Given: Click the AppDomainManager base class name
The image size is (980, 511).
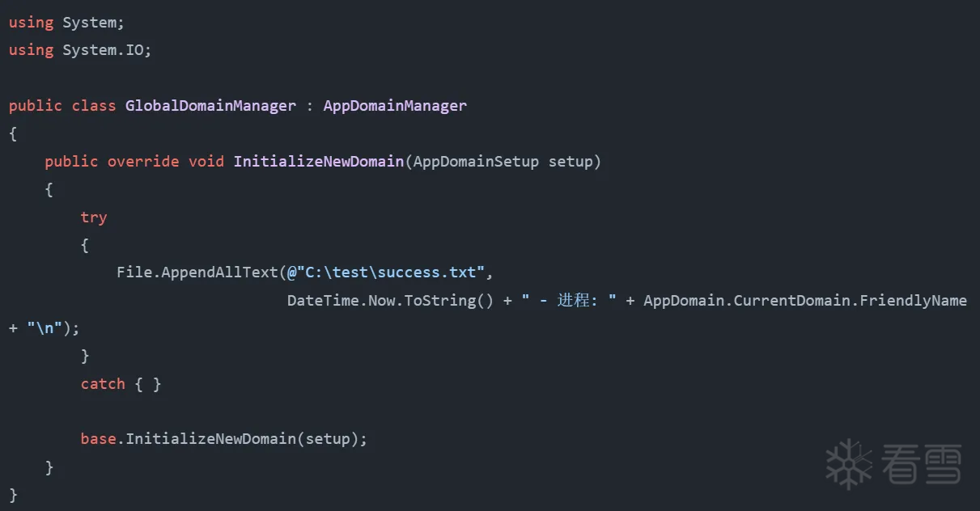Looking at the screenshot, I should click(395, 106).
